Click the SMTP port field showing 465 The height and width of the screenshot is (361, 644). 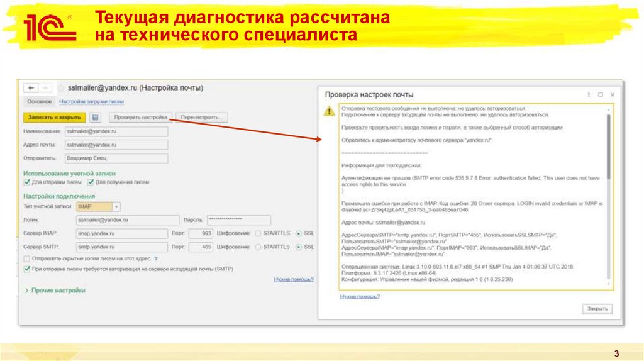[x=201, y=247]
